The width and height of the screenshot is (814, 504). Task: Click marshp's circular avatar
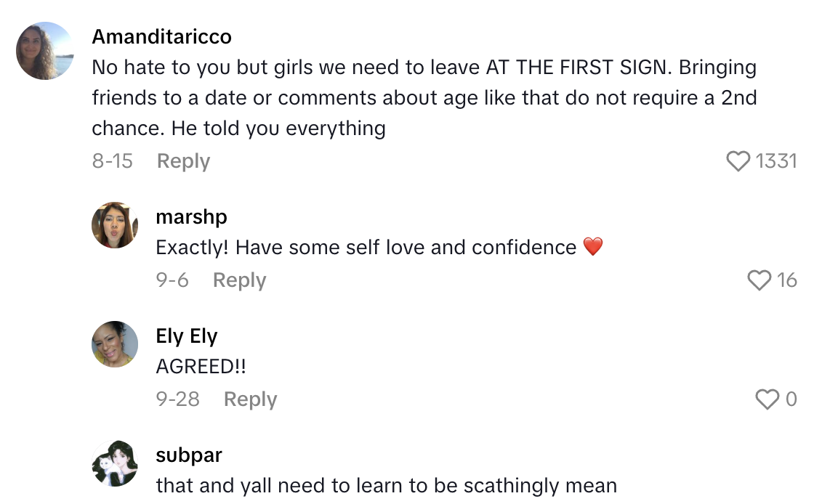[114, 225]
